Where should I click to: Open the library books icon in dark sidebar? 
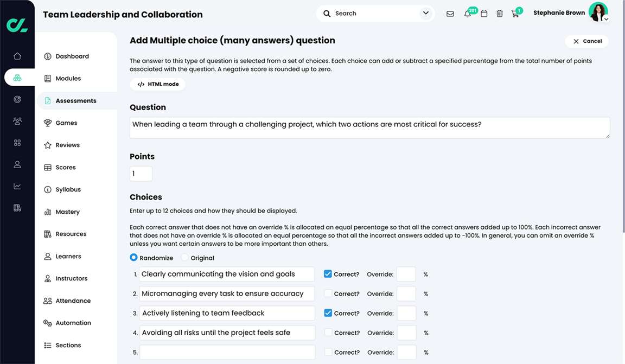(x=17, y=207)
